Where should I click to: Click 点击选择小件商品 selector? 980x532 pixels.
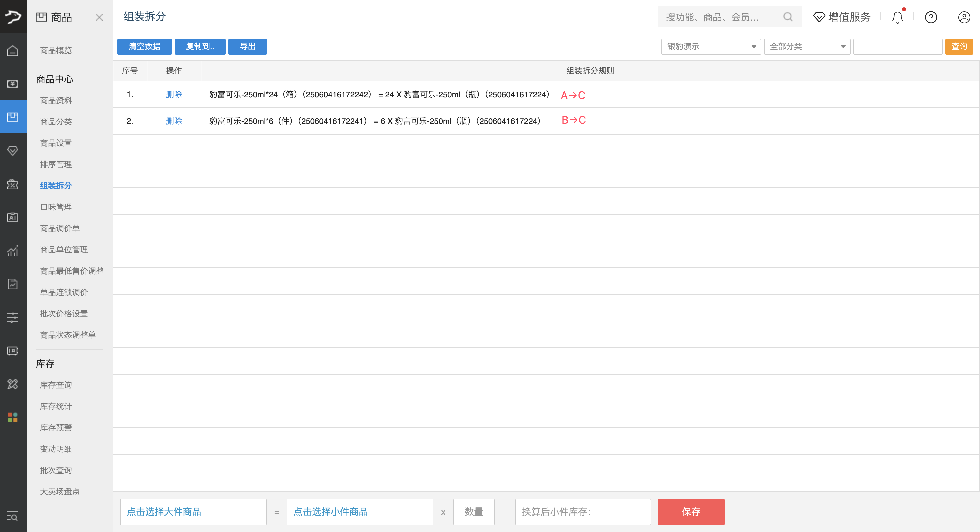[360, 512]
